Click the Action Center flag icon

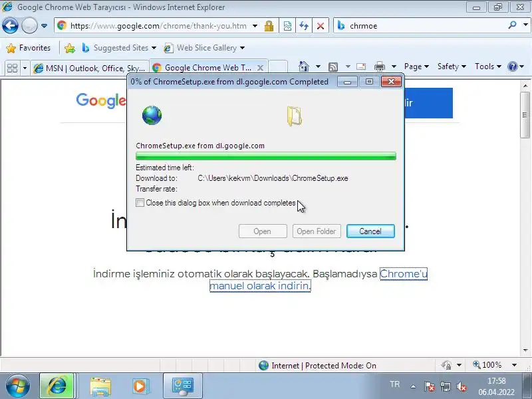point(429,386)
